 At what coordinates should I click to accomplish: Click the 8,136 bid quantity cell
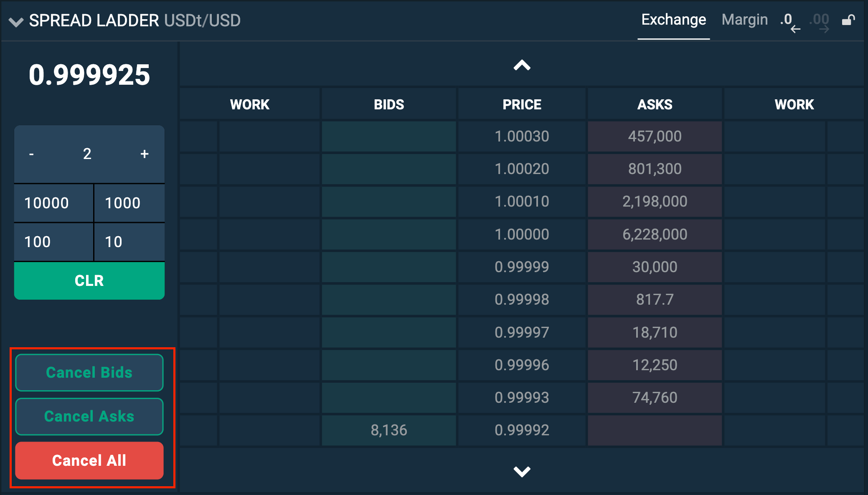click(x=388, y=430)
